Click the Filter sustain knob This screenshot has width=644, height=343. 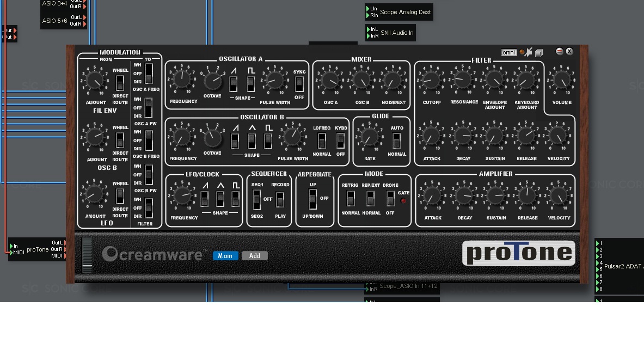click(494, 136)
